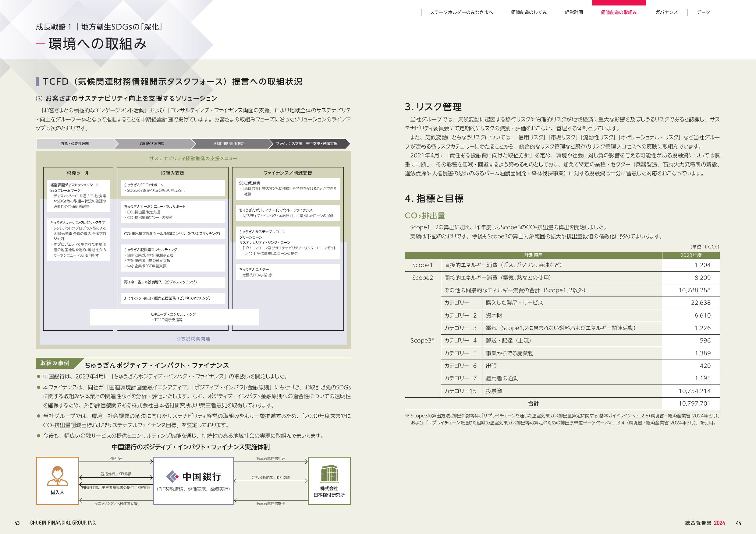This screenshot has height=534, width=756.
Task: Click the 経営課題ディスカッションシート box
Action: coord(78,196)
